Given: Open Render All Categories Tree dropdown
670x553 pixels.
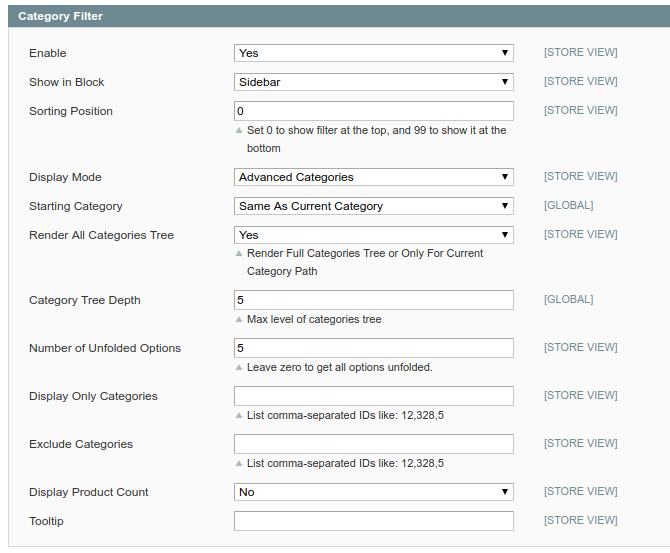Looking at the screenshot, I should pyautogui.click(x=373, y=235).
